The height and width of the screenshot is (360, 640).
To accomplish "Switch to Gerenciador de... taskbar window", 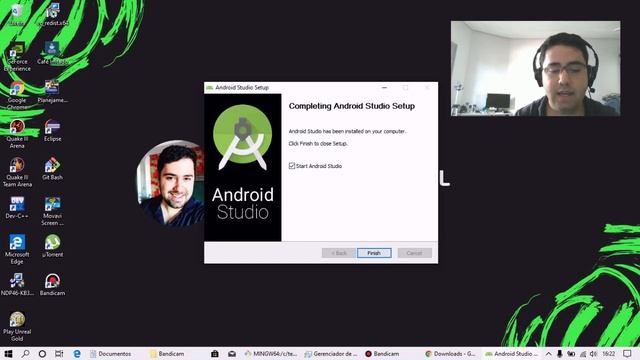I will [x=331, y=354].
